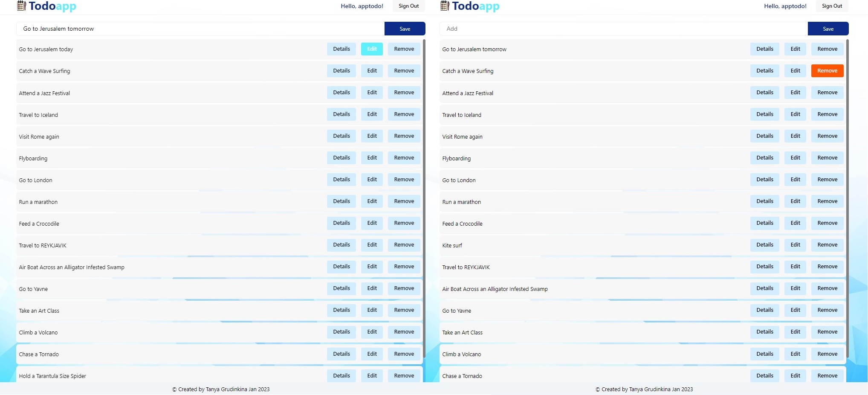Remove 'Attend a Jazz Festival' in right window
Image resolution: width=868 pixels, height=395 pixels.
827,93
